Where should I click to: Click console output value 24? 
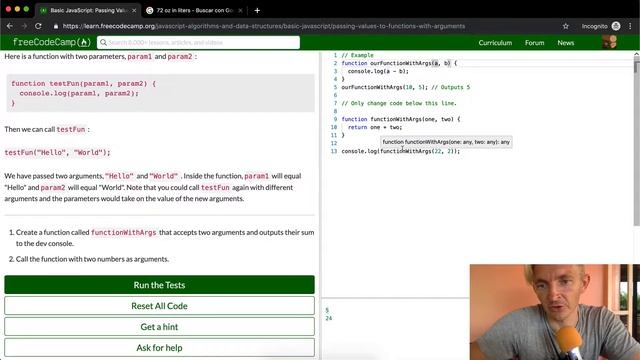[x=329, y=318]
